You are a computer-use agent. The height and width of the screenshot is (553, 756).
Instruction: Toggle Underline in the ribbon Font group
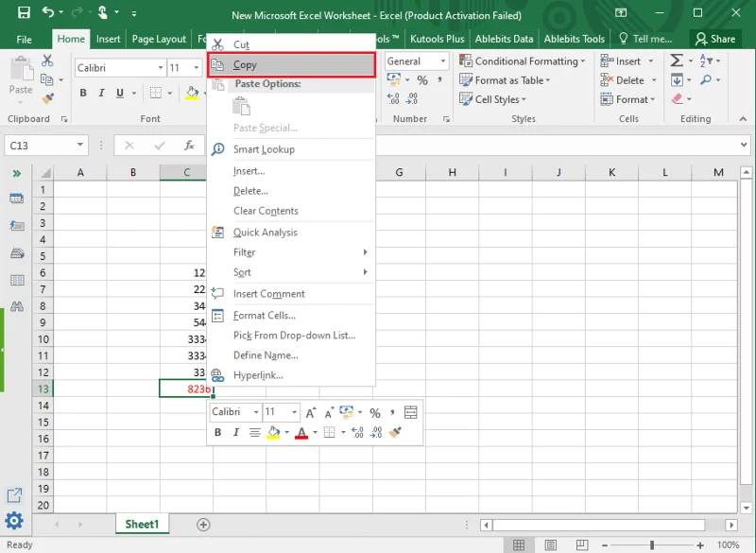coord(120,93)
